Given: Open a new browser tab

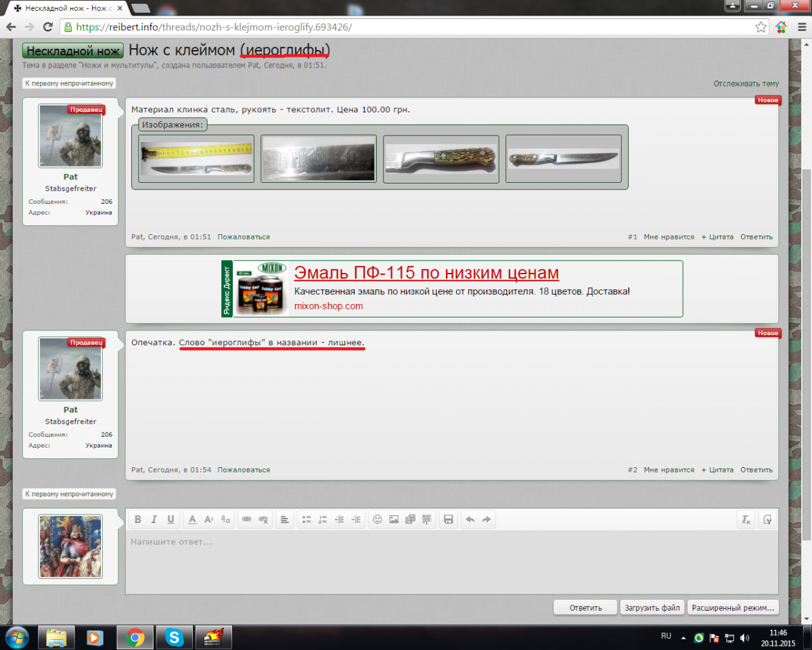Looking at the screenshot, I should pyautogui.click(x=140, y=8).
